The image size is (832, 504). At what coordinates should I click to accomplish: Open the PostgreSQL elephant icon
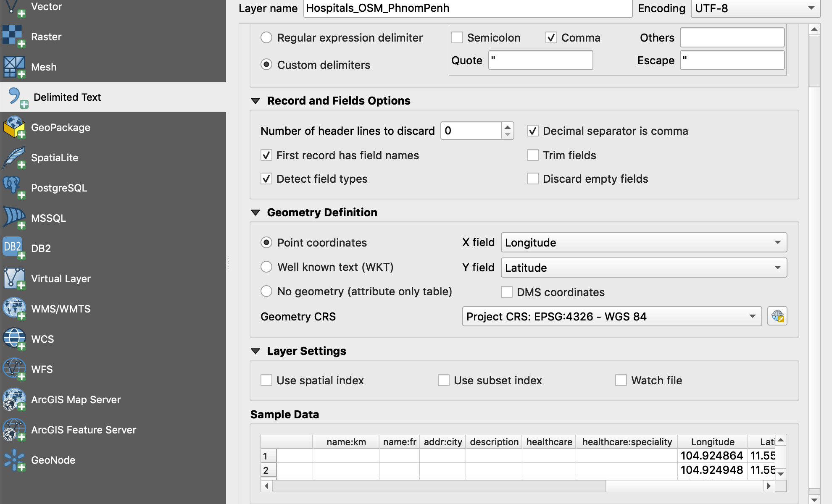click(x=14, y=188)
